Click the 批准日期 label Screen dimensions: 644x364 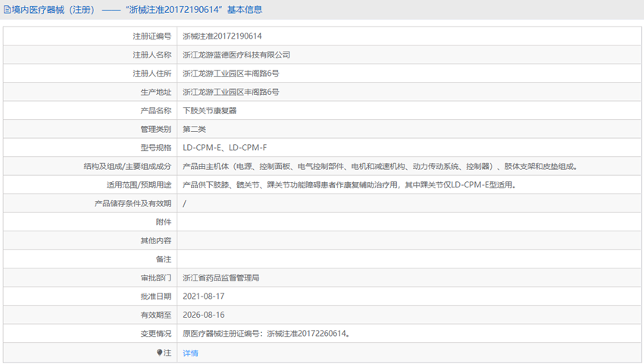pyautogui.click(x=155, y=297)
